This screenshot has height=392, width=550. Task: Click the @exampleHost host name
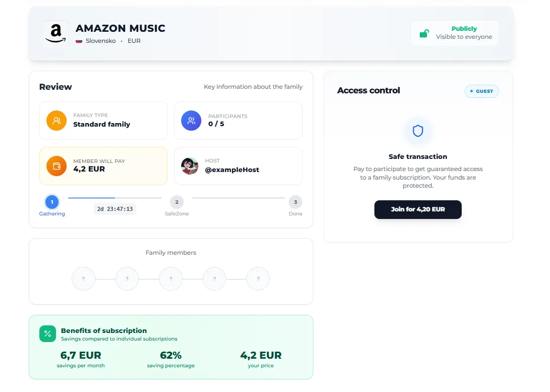[232, 170]
